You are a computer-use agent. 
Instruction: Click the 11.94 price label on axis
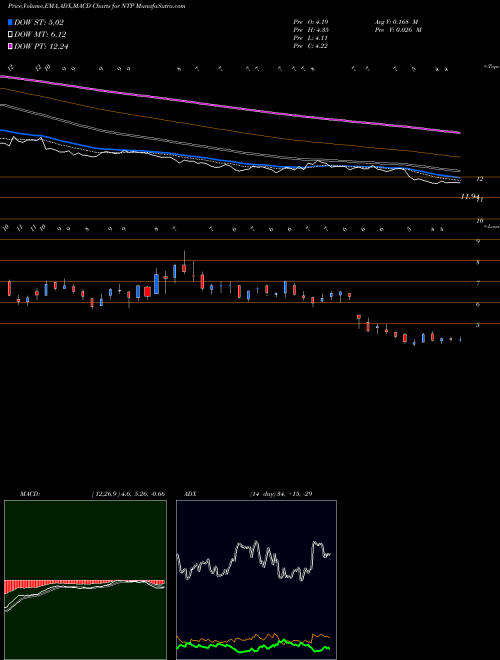(x=470, y=197)
